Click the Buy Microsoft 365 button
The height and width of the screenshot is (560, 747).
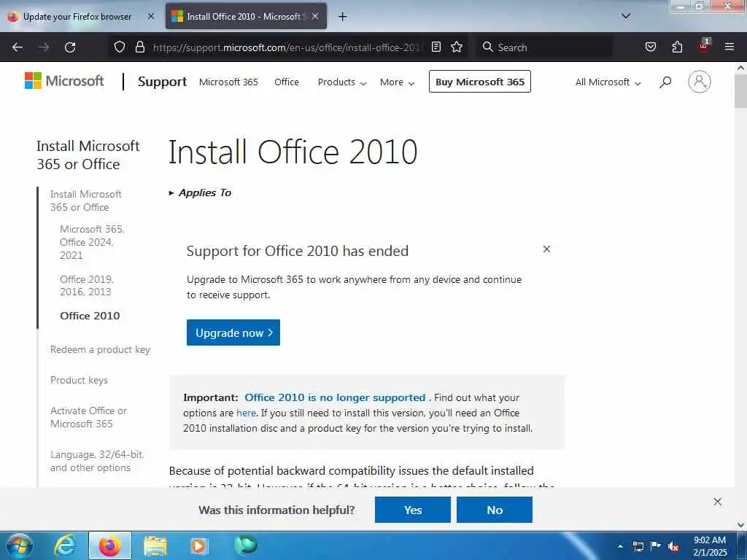click(480, 82)
